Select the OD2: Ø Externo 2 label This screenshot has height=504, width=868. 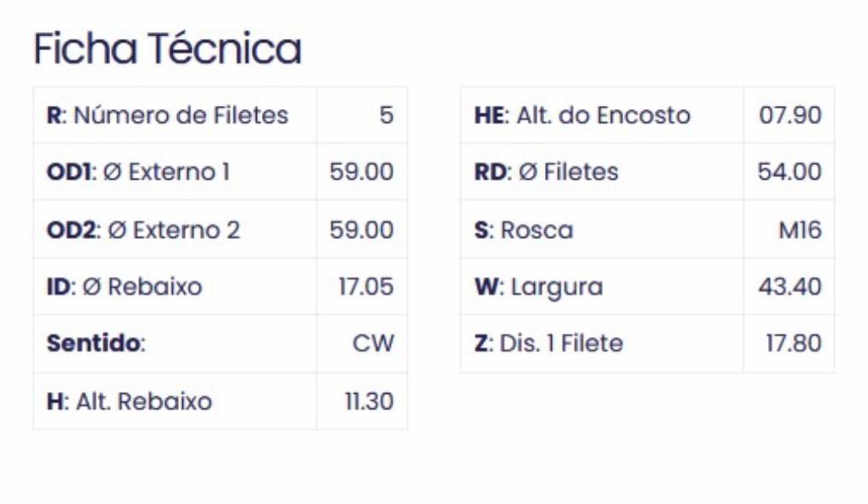coord(143,230)
